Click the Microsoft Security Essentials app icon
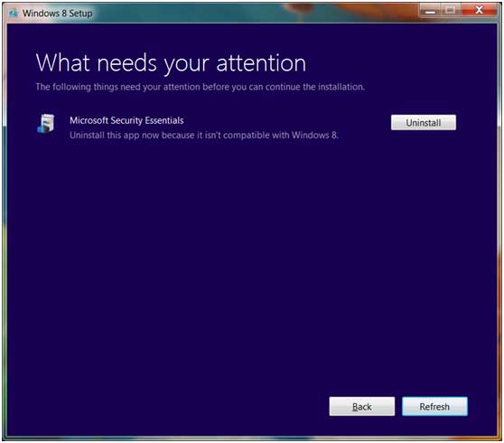The image size is (504, 443). click(46, 124)
